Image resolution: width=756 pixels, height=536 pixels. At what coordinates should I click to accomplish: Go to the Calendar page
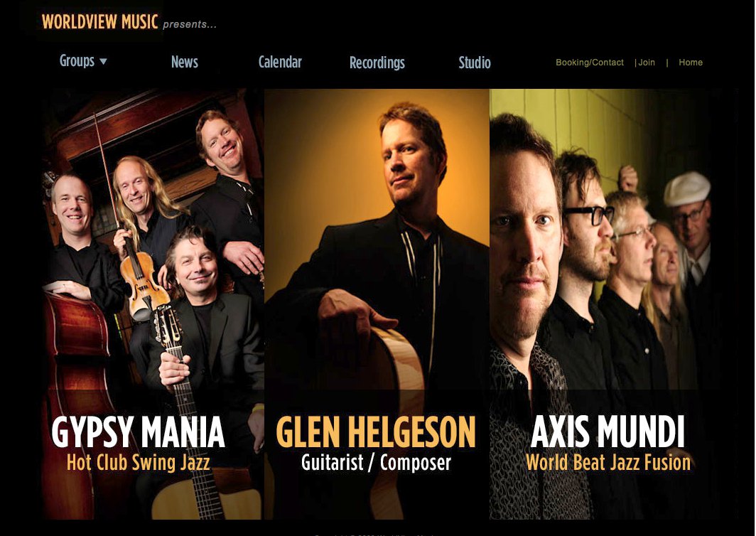pos(280,63)
